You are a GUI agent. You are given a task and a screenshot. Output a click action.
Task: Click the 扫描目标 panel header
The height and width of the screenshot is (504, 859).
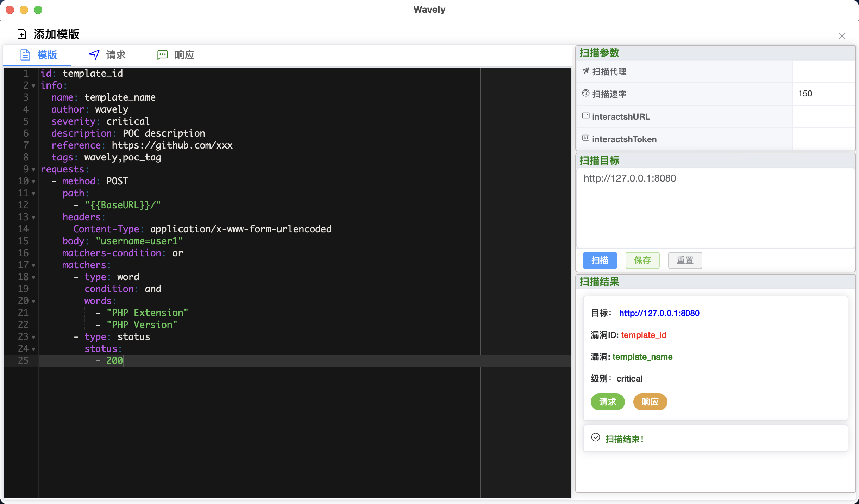(715, 160)
